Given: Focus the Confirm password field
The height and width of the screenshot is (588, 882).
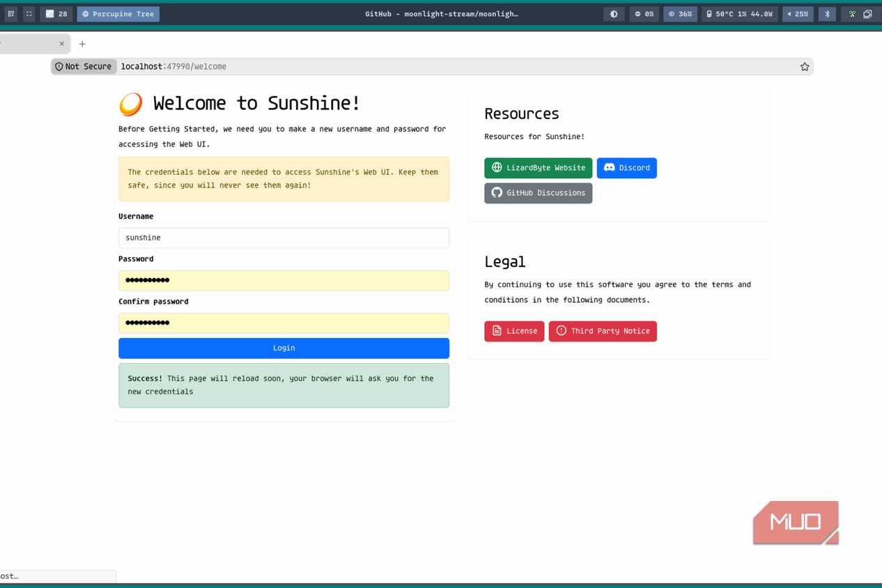Looking at the screenshot, I should (x=284, y=323).
